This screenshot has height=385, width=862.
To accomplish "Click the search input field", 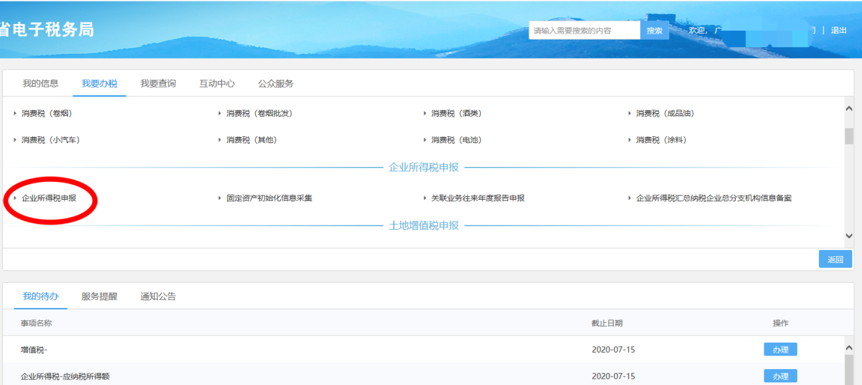I will pos(584,31).
